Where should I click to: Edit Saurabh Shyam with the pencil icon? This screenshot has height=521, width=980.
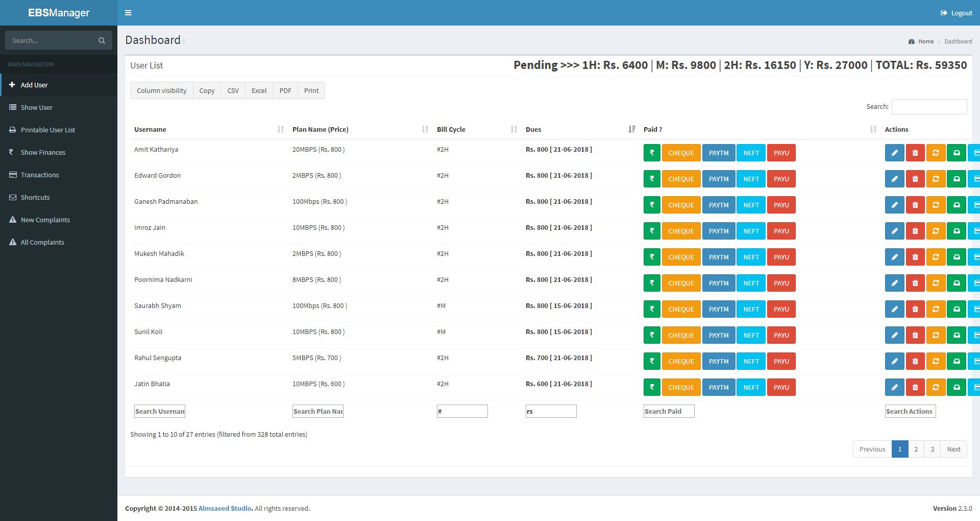click(x=894, y=309)
